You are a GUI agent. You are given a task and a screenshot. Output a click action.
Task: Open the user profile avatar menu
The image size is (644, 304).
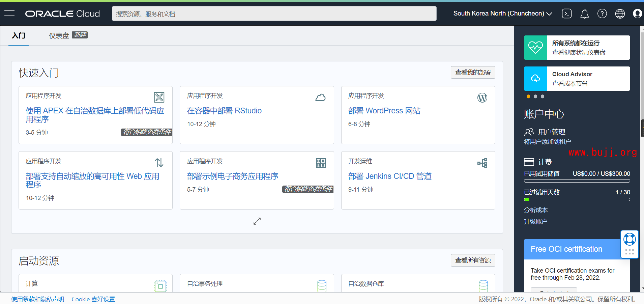click(637, 13)
